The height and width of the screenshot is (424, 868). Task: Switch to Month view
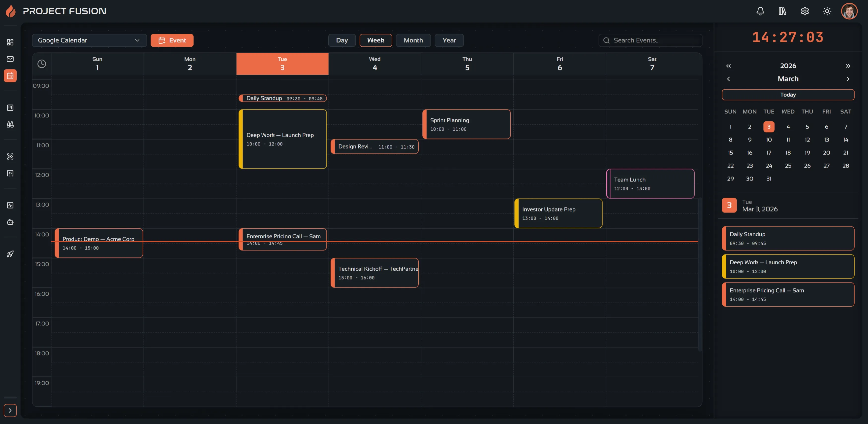tap(413, 40)
